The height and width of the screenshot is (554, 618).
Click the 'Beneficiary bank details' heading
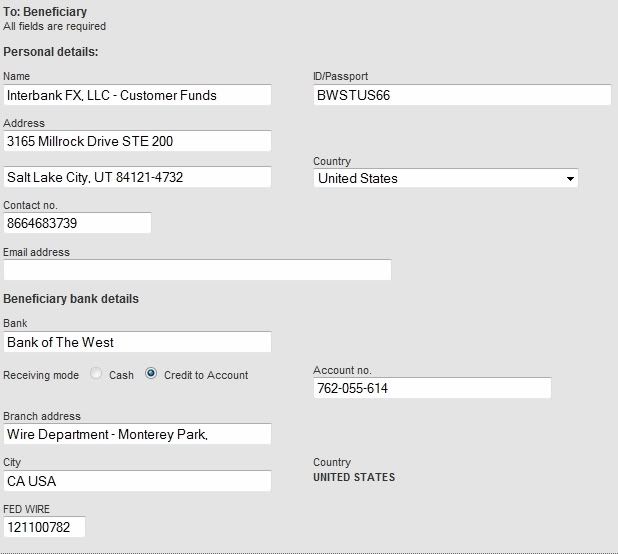[71, 299]
